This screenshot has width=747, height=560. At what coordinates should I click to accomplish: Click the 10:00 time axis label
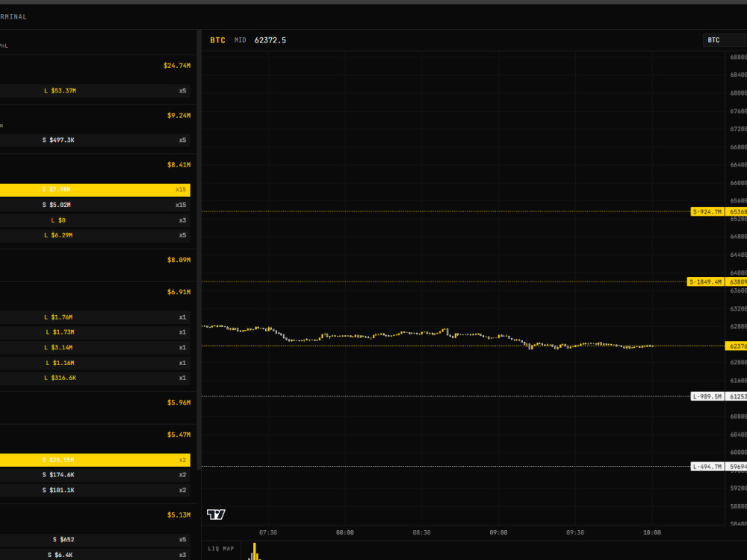tap(652, 532)
